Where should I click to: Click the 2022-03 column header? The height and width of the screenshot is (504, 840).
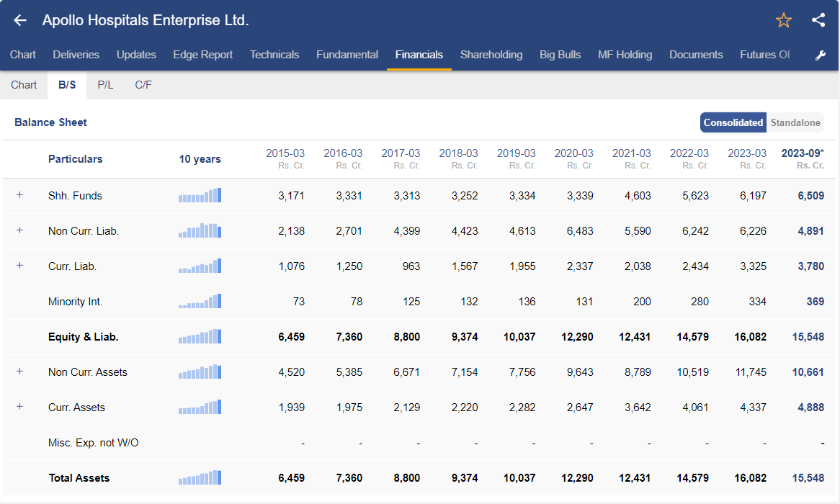coord(689,153)
